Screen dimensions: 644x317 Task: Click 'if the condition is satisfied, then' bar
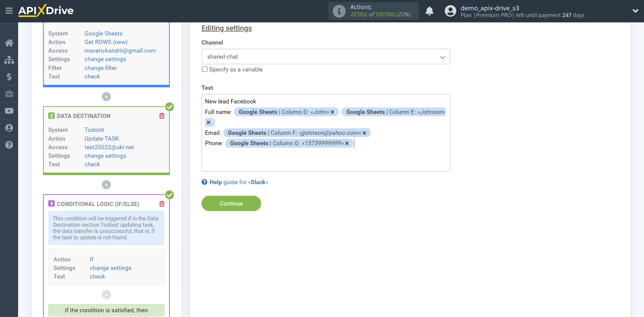coord(106,310)
